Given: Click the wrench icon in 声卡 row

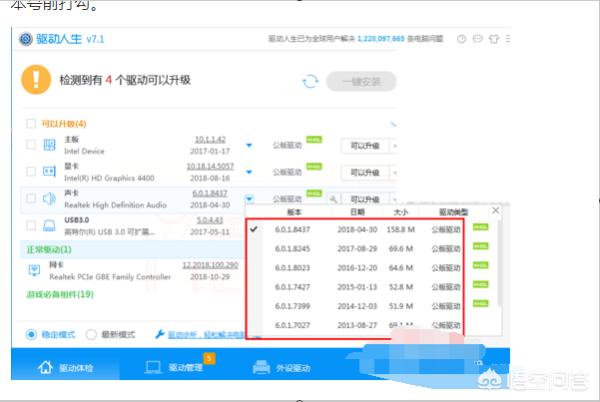Looking at the screenshot, I should [332, 199].
